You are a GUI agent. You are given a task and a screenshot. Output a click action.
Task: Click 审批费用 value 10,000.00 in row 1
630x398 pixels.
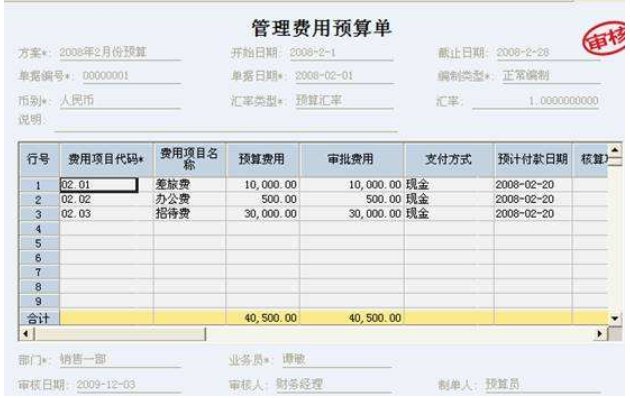[352, 185]
